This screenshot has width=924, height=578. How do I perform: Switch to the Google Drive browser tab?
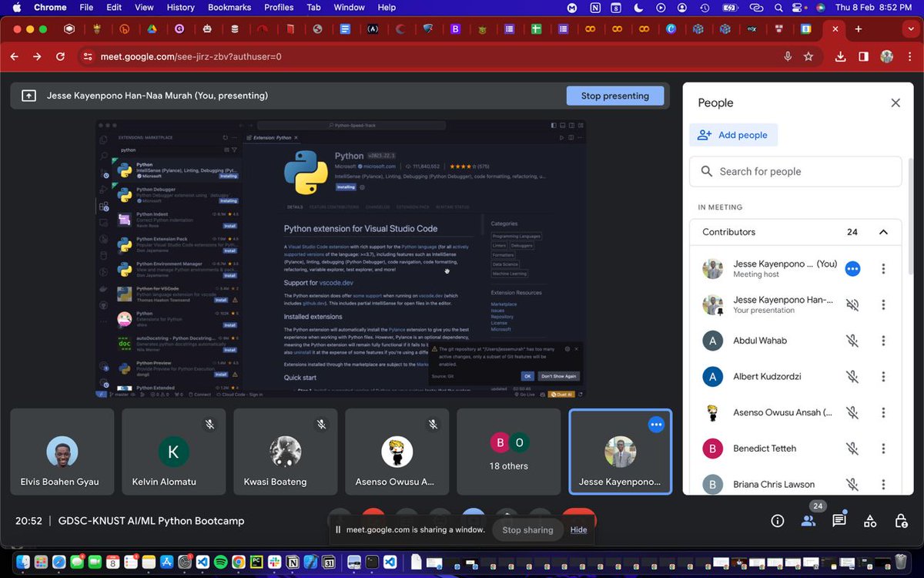(152, 29)
